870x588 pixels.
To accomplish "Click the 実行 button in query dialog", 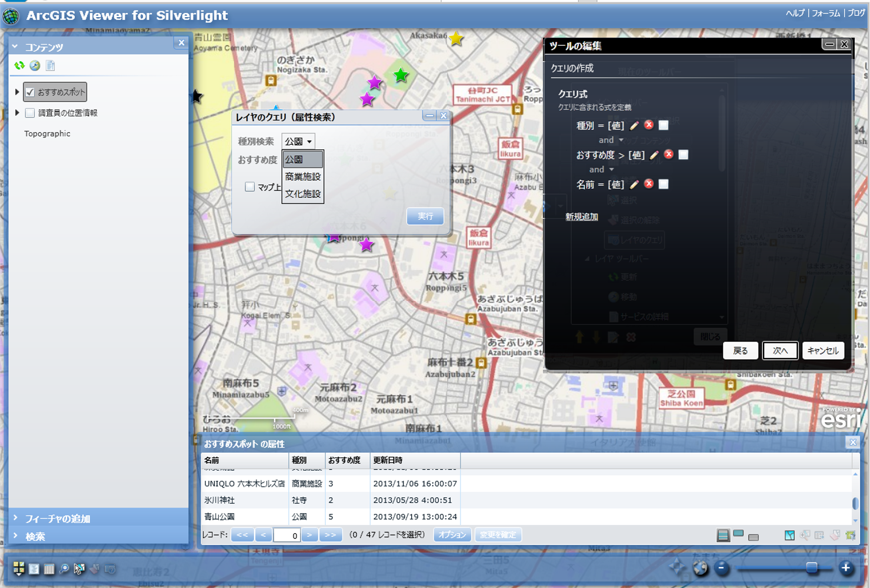I will click(x=425, y=216).
